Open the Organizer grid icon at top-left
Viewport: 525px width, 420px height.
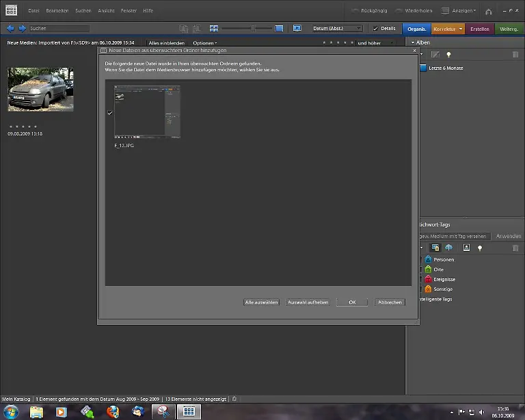[11, 10]
